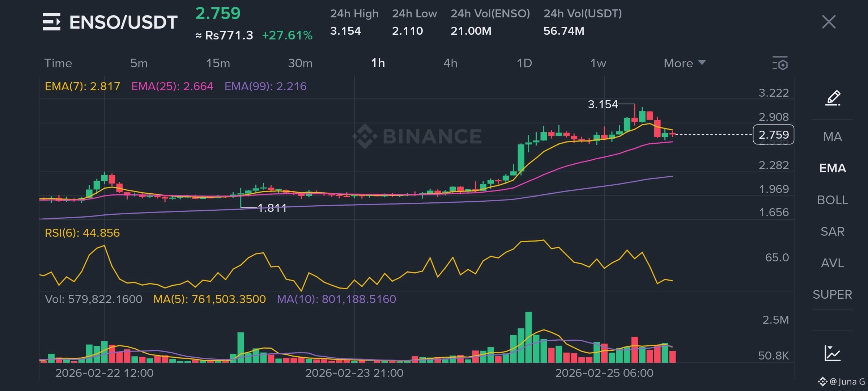Click the EMA(99): 2.216 label
The height and width of the screenshot is (391, 868).
(265, 87)
